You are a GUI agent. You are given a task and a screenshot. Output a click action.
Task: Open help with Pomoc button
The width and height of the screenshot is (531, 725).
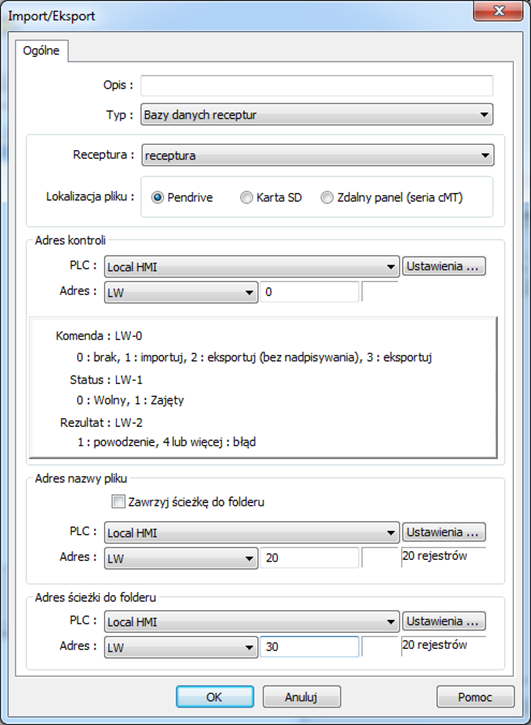(x=475, y=697)
